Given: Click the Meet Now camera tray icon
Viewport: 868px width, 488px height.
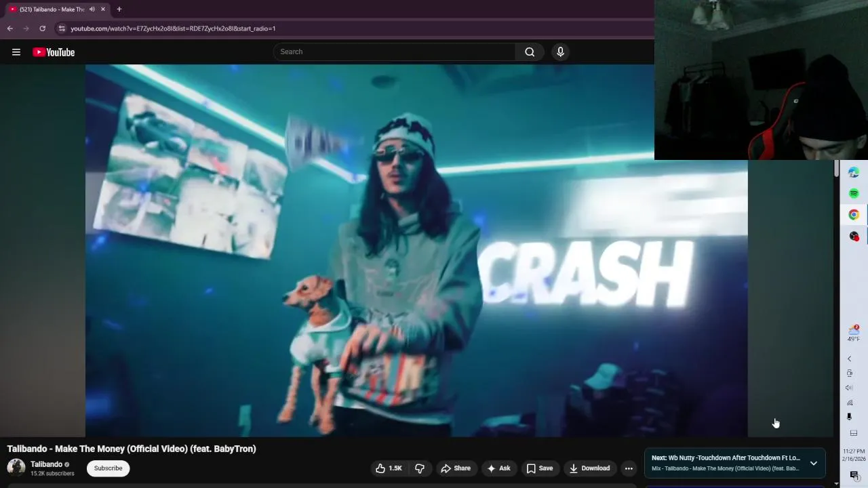Looking at the screenshot, I should (x=849, y=373).
